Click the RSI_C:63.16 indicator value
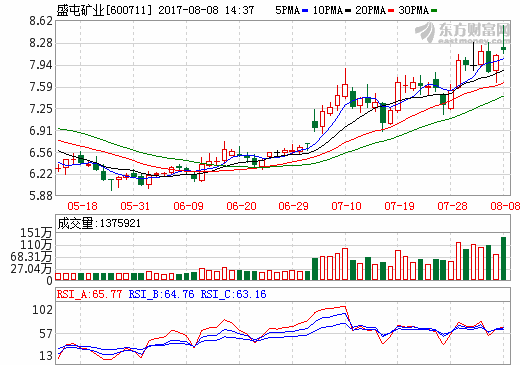The width and height of the screenshot is (520, 365). point(233,294)
